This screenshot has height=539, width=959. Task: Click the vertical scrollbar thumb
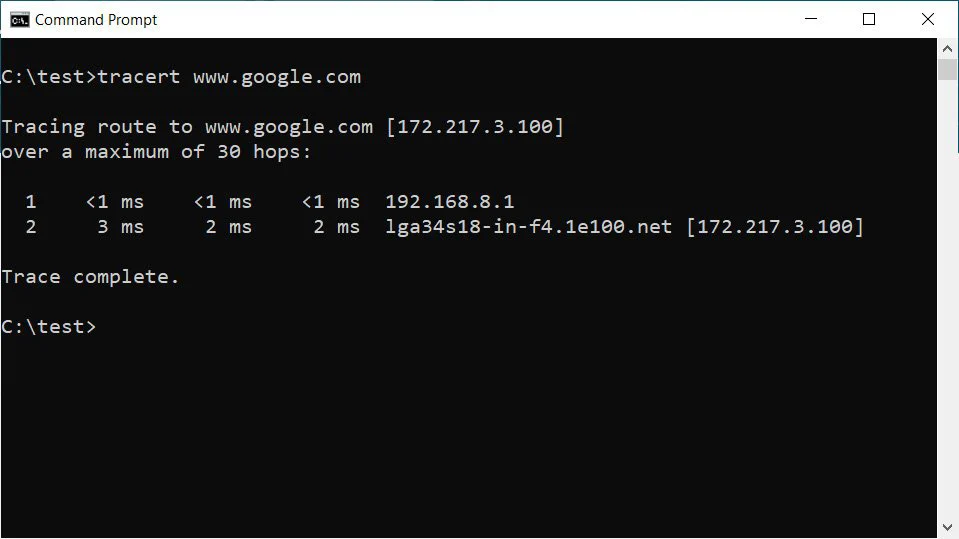pyautogui.click(x=947, y=70)
